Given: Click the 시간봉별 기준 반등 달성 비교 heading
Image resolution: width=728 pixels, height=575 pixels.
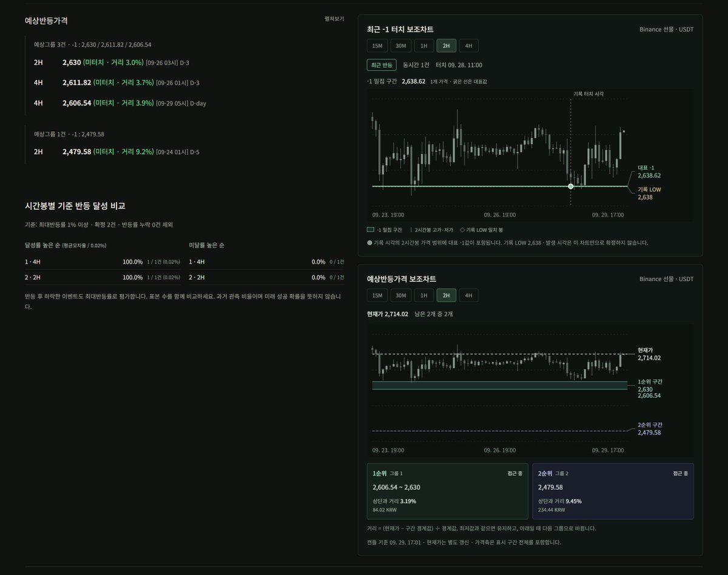Looking at the screenshot, I should tap(75, 206).
